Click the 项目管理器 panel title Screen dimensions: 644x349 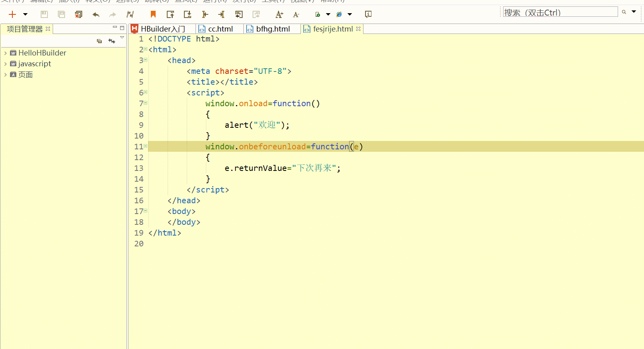pyautogui.click(x=25, y=29)
